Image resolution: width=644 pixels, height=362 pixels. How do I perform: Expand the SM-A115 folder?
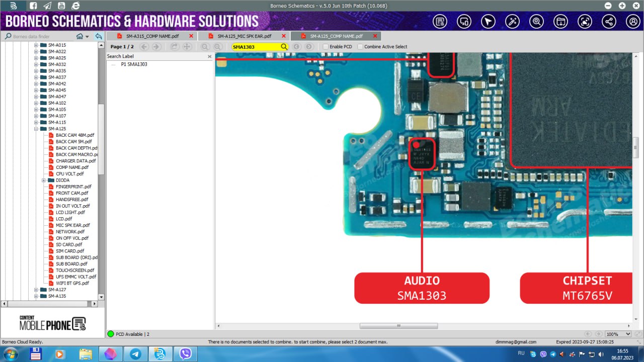[x=36, y=122]
